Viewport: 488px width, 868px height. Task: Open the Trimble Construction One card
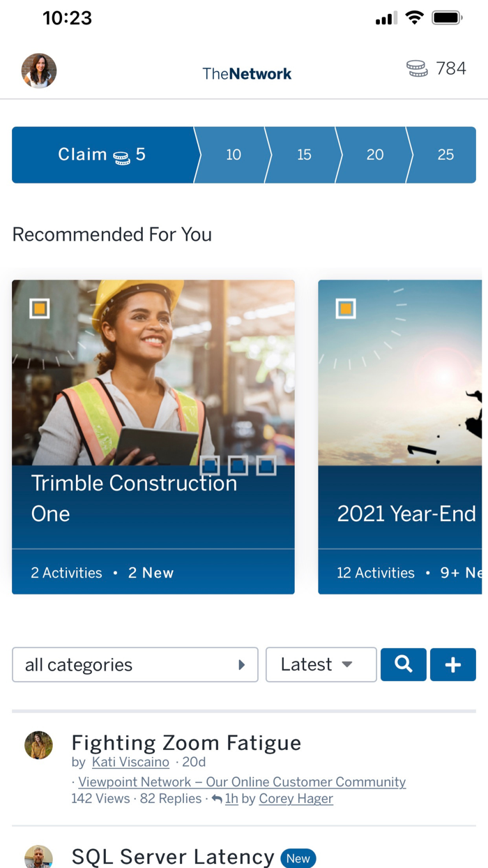[153, 498]
